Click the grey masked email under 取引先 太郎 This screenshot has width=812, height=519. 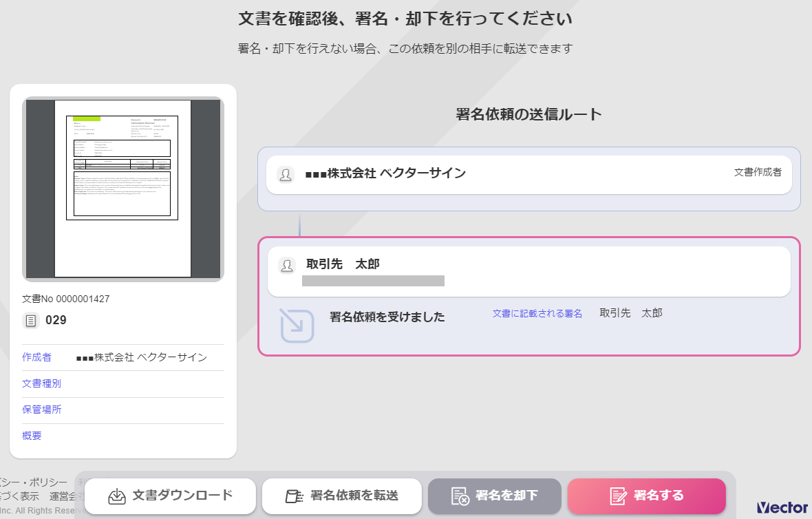click(x=374, y=281)
